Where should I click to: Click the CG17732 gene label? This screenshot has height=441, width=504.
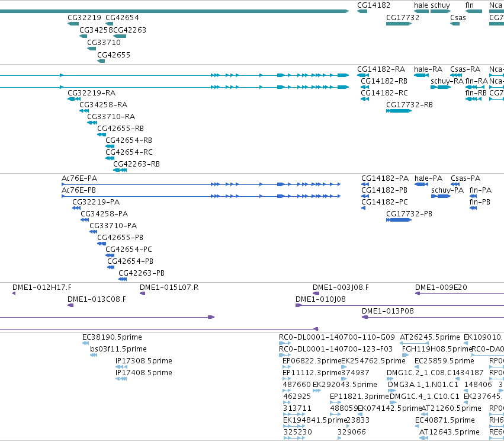[x=402, y=18]
